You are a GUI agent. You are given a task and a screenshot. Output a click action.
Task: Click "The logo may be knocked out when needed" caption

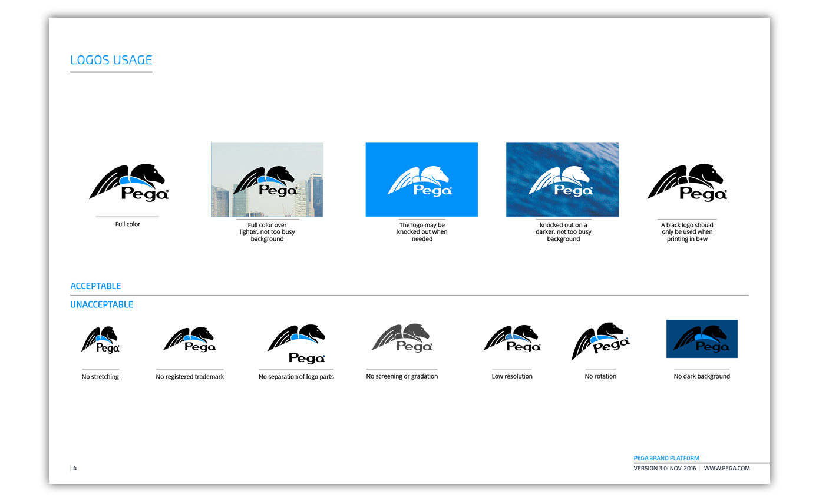click(x=422, y=232)
